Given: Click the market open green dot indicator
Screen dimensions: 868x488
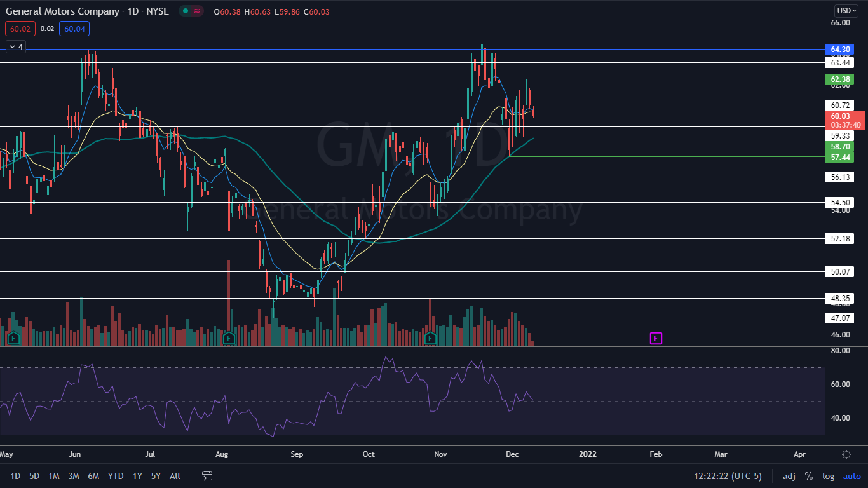Looking at the screenshot, I should (x=184, y=11).
